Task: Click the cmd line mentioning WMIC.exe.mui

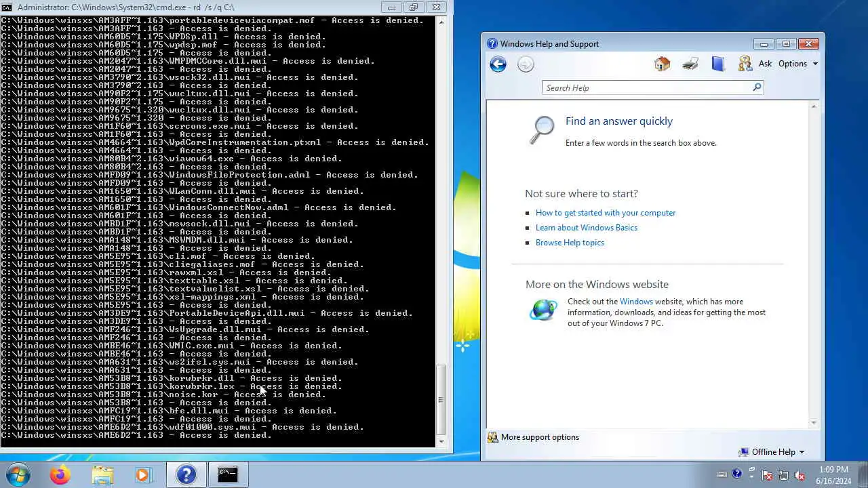Action: click(172, 346)
